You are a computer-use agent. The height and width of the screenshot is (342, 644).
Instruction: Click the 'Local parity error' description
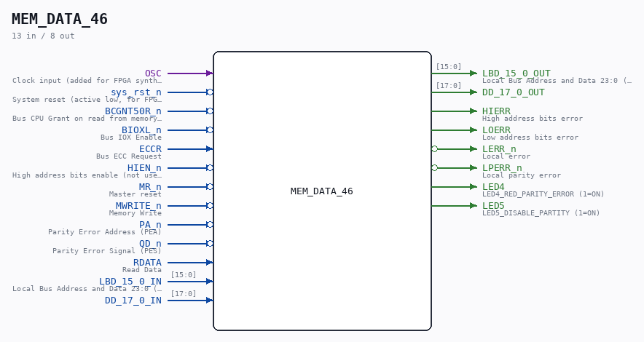[x=522, y=175]
